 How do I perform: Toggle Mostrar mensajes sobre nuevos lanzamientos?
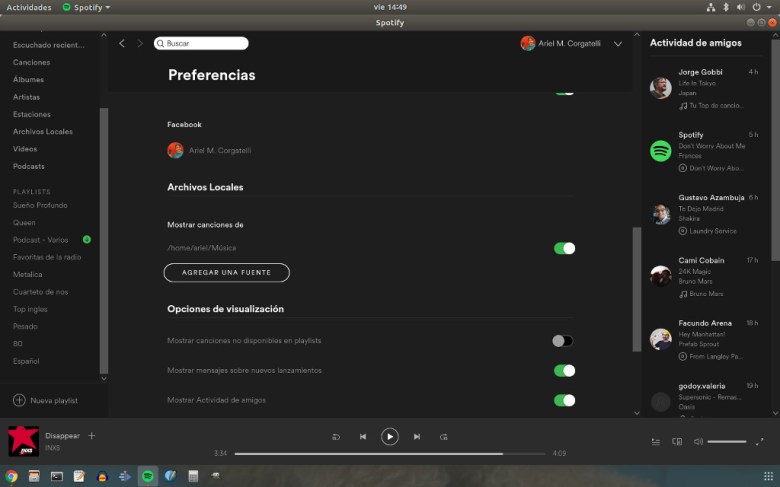click(564, 371)
